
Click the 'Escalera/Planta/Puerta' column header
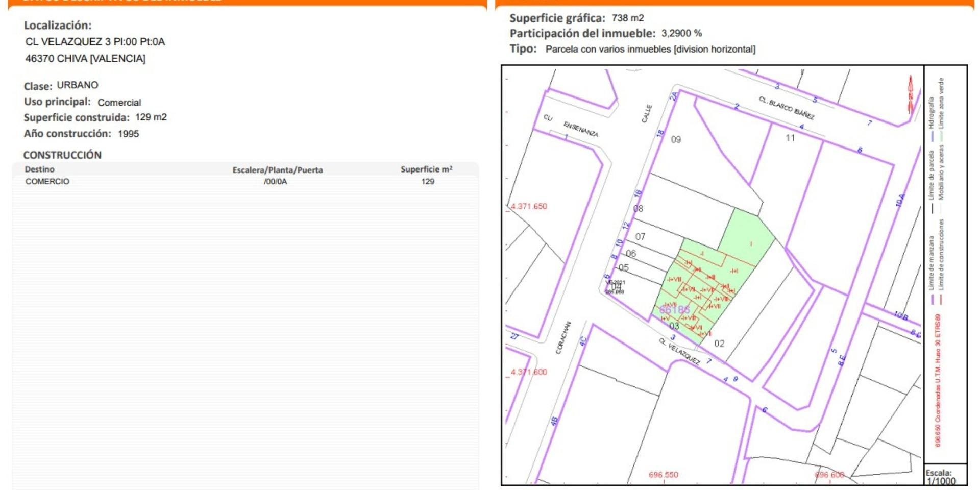coord(278,170)
